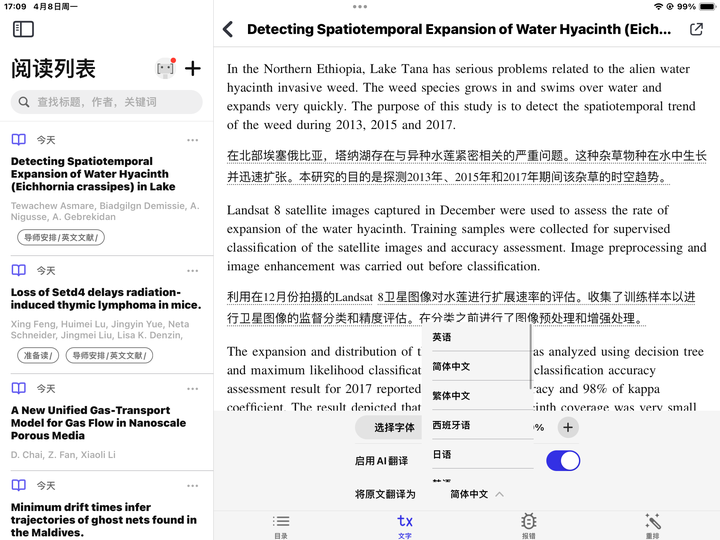The height and width of the screenshot is (540, 720).
Task: Click the 阅读列表 heading
Action: point(53,69)
